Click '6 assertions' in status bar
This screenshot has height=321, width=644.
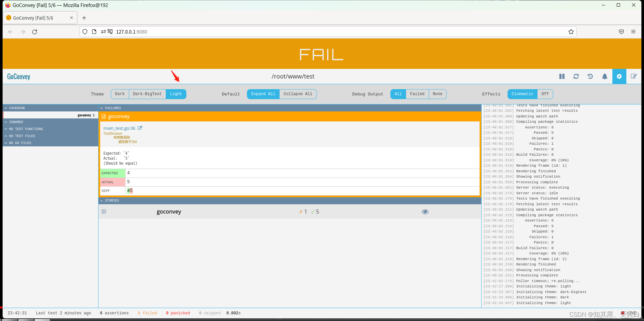(x=114, y=313)
